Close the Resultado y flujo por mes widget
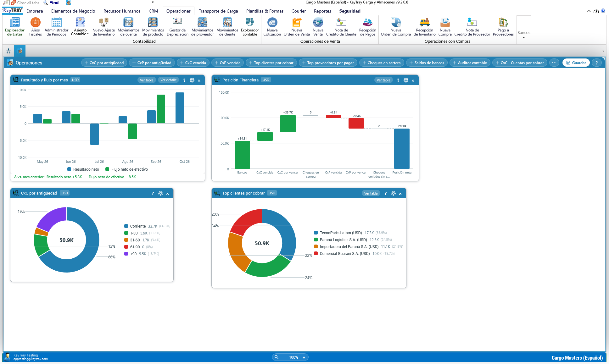 point(199,80)
